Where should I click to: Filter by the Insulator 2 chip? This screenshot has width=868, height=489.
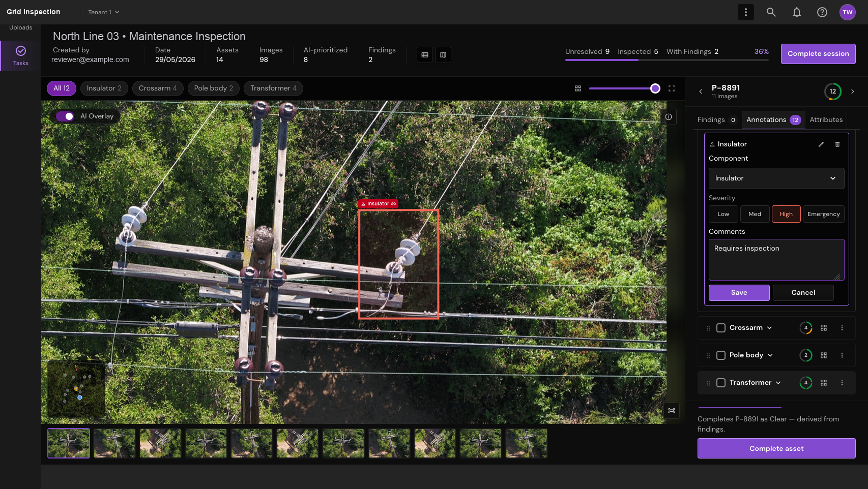[104, 88]
